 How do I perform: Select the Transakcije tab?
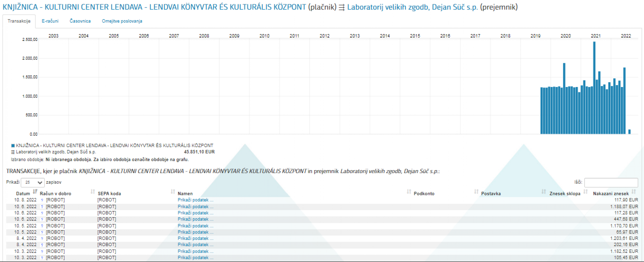(19, 21)
